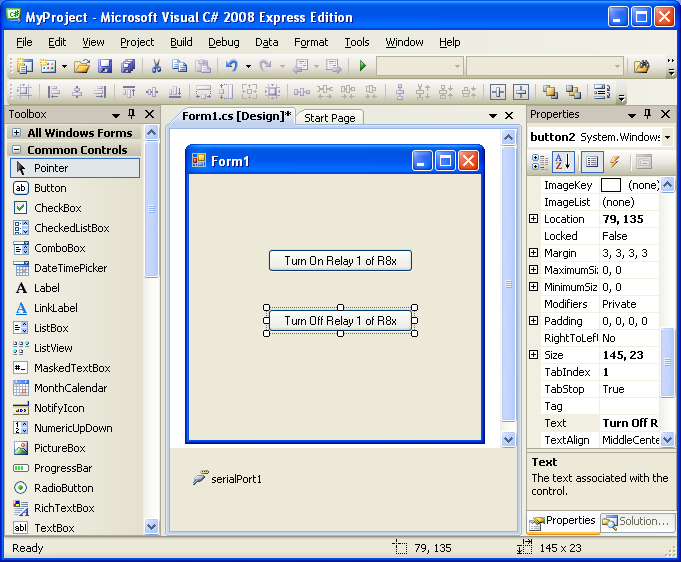Click the Toolbox scroll down arrow
681x562 pixels.
[151, 527]
